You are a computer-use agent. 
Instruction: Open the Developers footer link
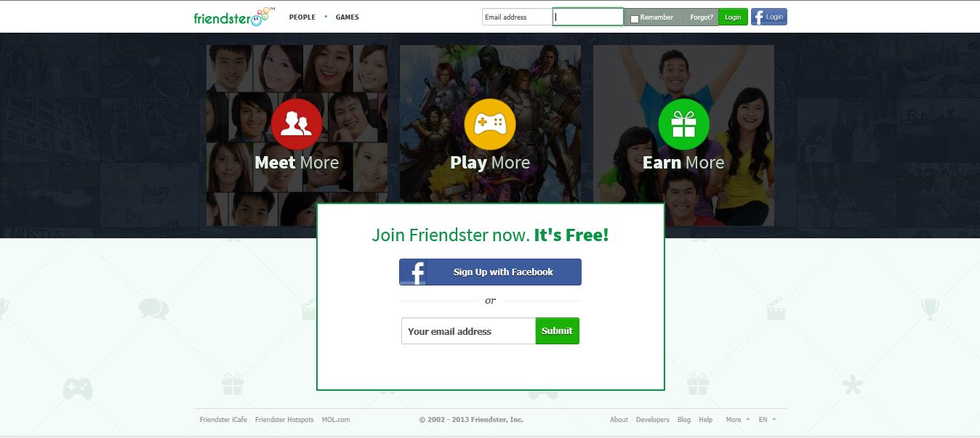[x=653, y=420]
